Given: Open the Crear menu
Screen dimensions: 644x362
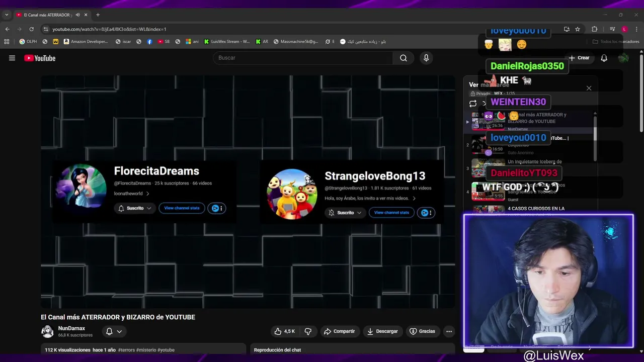Looking at the screenshot, I should (579, 58).
